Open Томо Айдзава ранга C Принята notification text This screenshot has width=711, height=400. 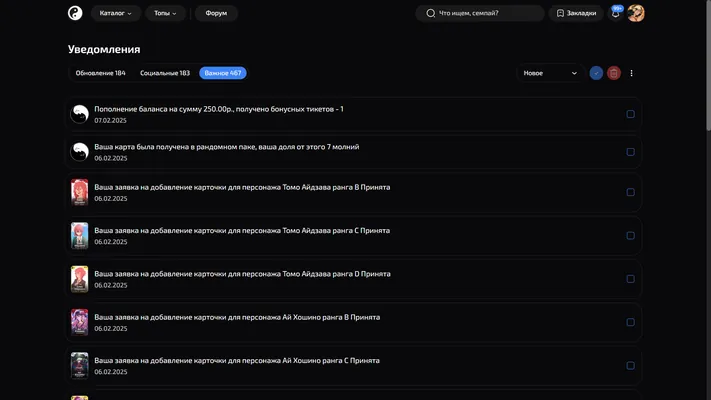242,231
